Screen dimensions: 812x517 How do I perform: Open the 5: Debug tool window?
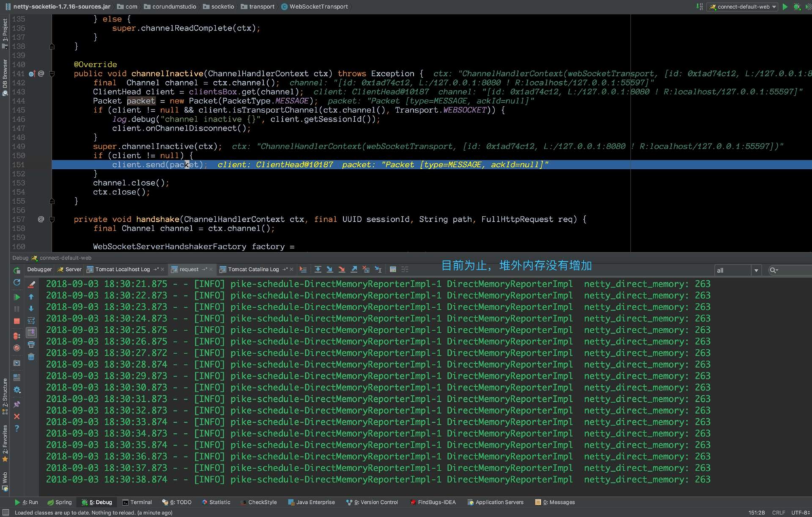(x=96, y=502)
